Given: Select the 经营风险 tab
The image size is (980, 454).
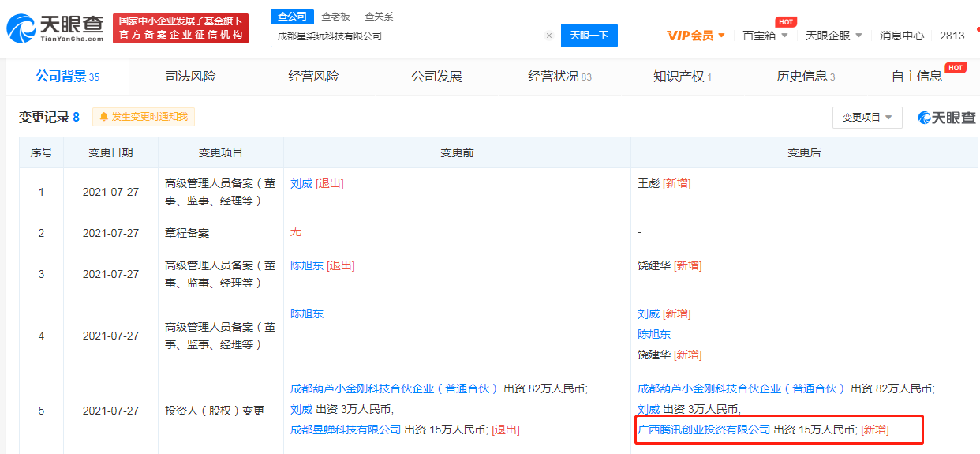Looking at the screenshot, I should [x=313, y=77].
